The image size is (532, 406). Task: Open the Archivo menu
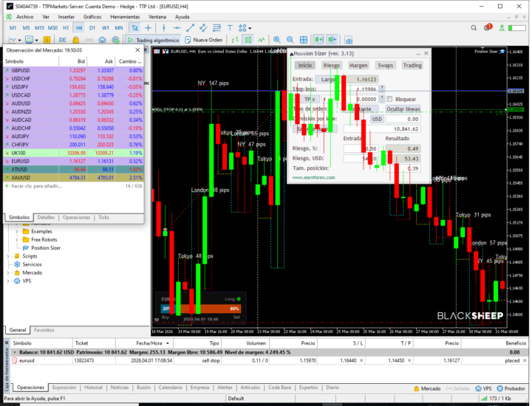pos(24,16)
